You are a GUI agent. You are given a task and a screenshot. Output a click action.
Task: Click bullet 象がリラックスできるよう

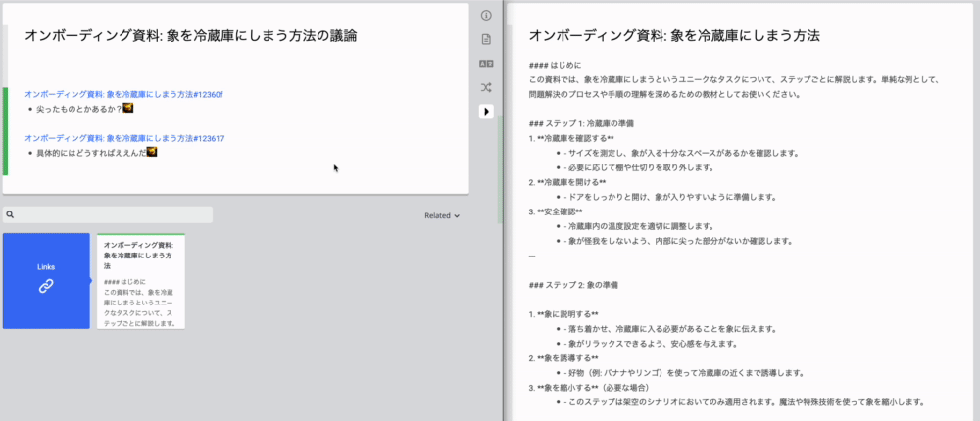pos(654,344)
